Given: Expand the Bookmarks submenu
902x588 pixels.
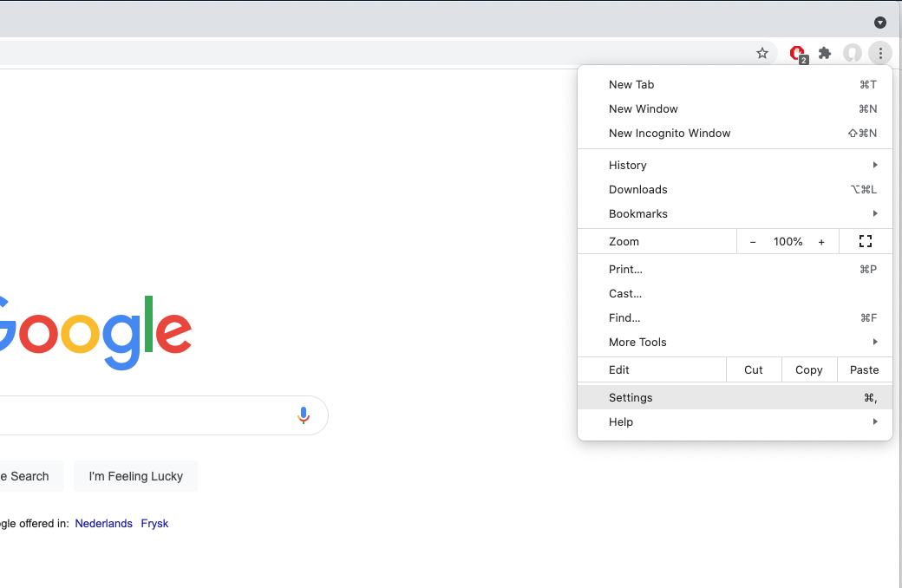Looking at the screenshot, I should click(x=735, y=213).
